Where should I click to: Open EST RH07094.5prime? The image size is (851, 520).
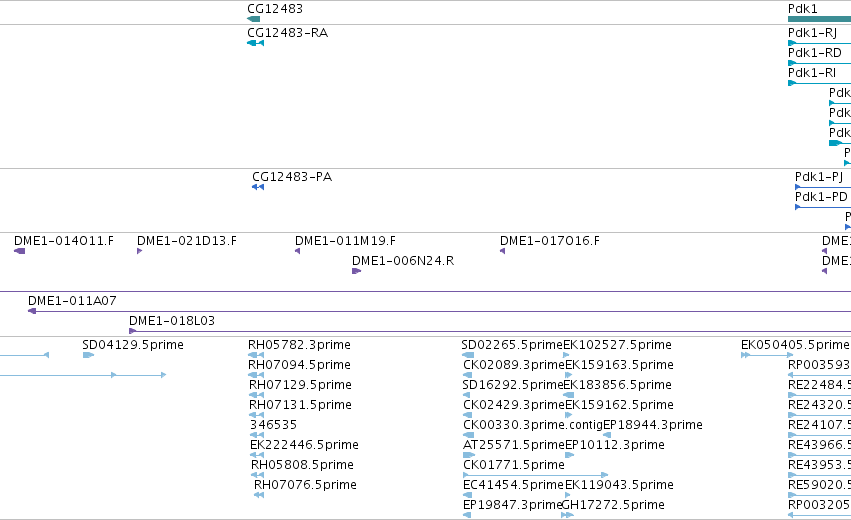[299, 365]
